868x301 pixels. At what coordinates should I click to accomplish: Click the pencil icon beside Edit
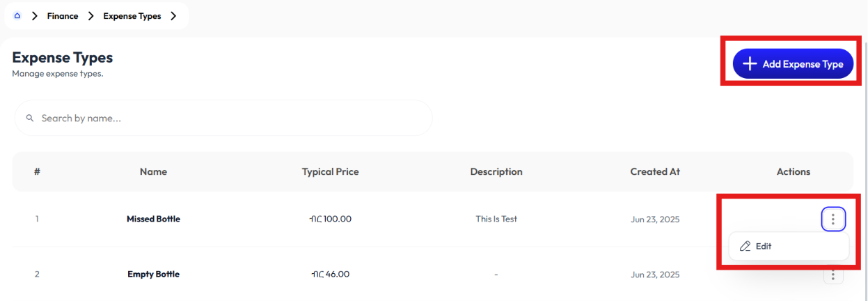pos(745,246)
